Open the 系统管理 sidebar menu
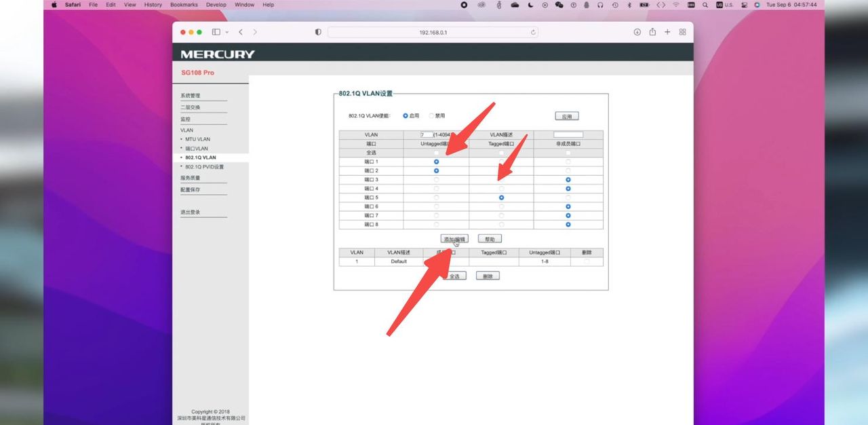The height and width of the screenshot is (425, 868). click(191, 96)
